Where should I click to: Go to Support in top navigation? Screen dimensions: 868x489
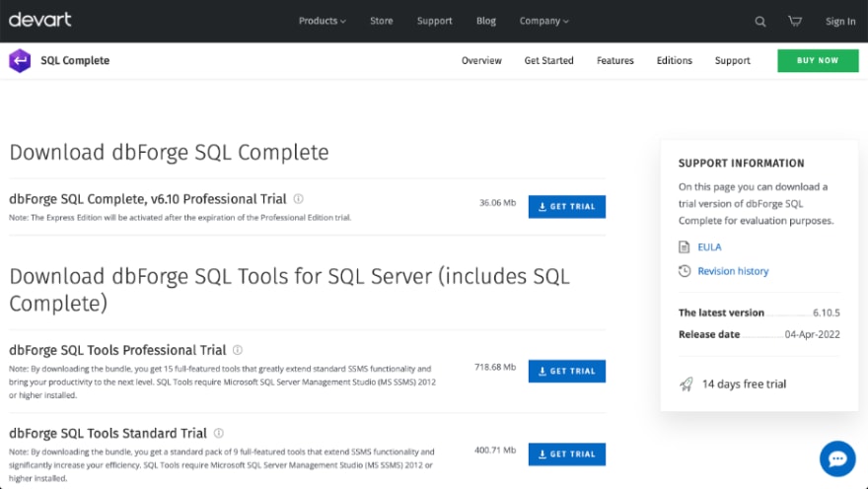pos(435,21)
